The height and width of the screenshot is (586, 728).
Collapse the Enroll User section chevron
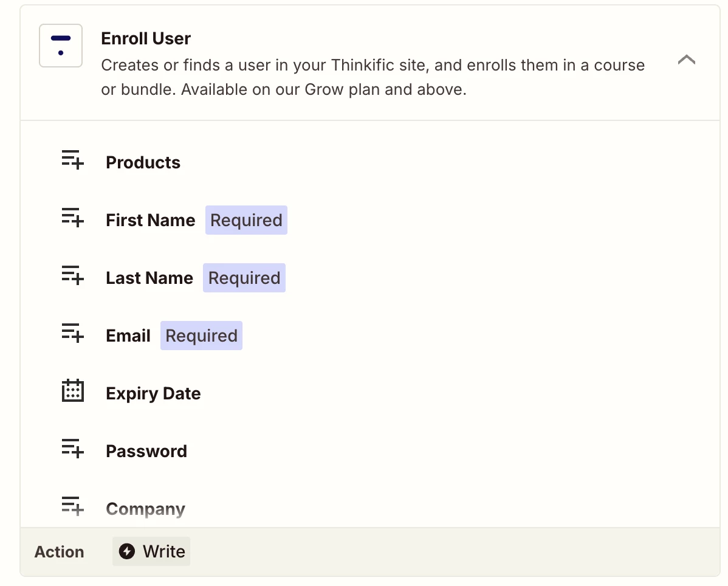click(x=686, y=60)
